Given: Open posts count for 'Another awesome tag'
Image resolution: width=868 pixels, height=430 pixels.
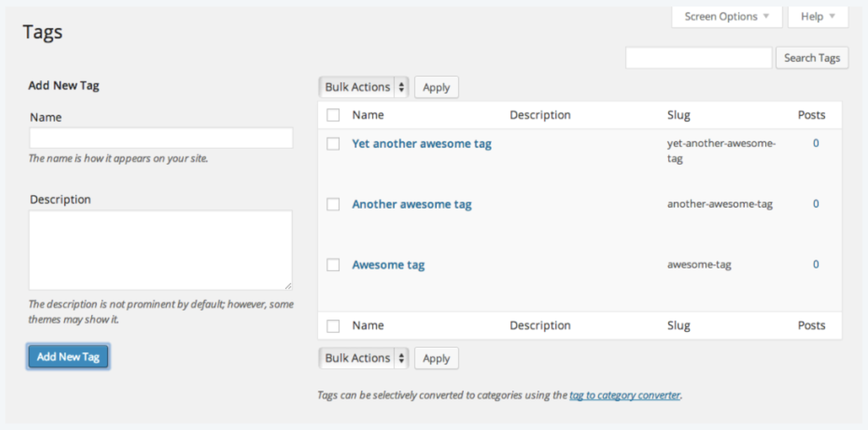Looking at the screenshot, I should point(816,204).
